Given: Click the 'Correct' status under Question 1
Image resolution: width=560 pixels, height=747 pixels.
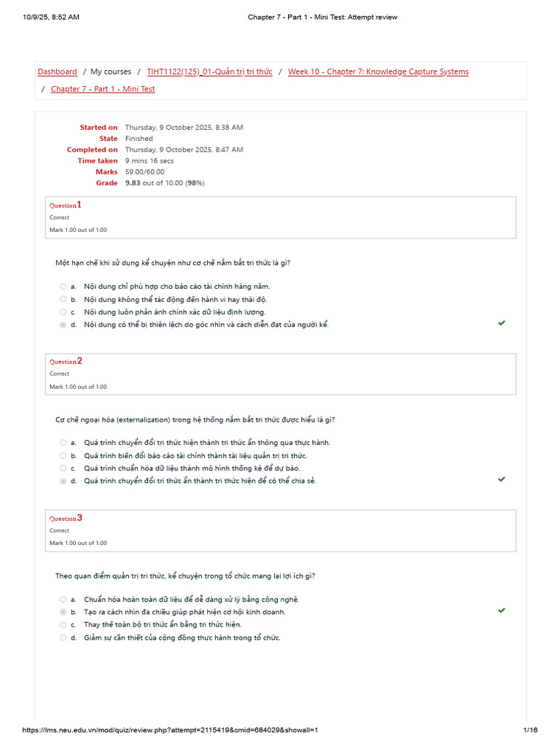Looking at the screenshot, I should pyautogui.click(x=59, y=217).
